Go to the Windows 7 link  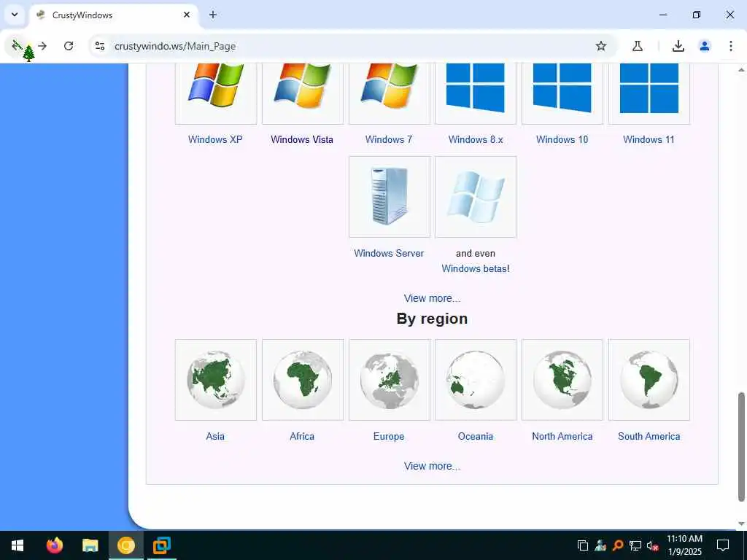[389, 139]
